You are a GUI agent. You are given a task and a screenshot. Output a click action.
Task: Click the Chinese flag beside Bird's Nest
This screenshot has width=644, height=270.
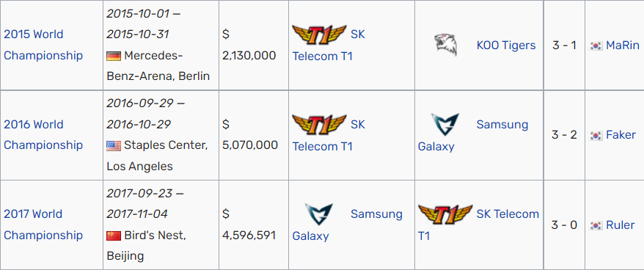point(114,236)
